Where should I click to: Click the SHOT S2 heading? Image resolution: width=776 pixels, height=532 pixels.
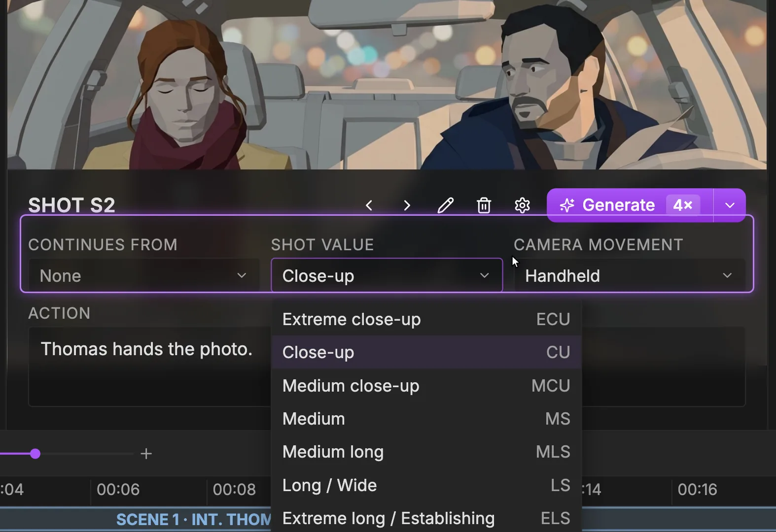[71, 205]
